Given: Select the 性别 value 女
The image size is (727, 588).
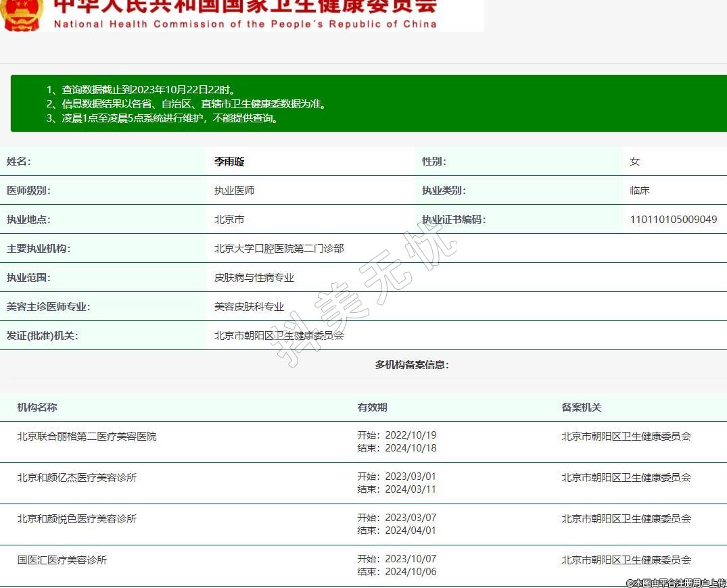Looking at the screenshot, I should point(634,162).
